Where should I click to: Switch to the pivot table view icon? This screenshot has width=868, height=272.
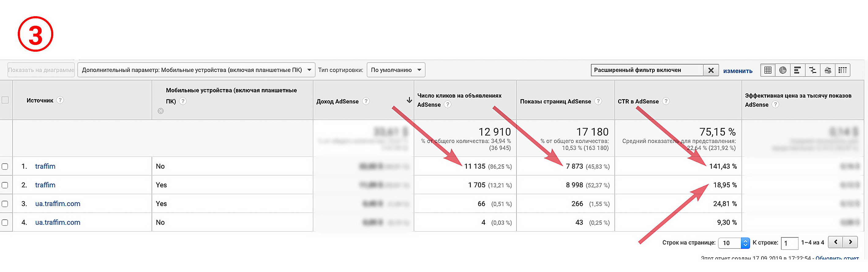click(x=842, y=70)
